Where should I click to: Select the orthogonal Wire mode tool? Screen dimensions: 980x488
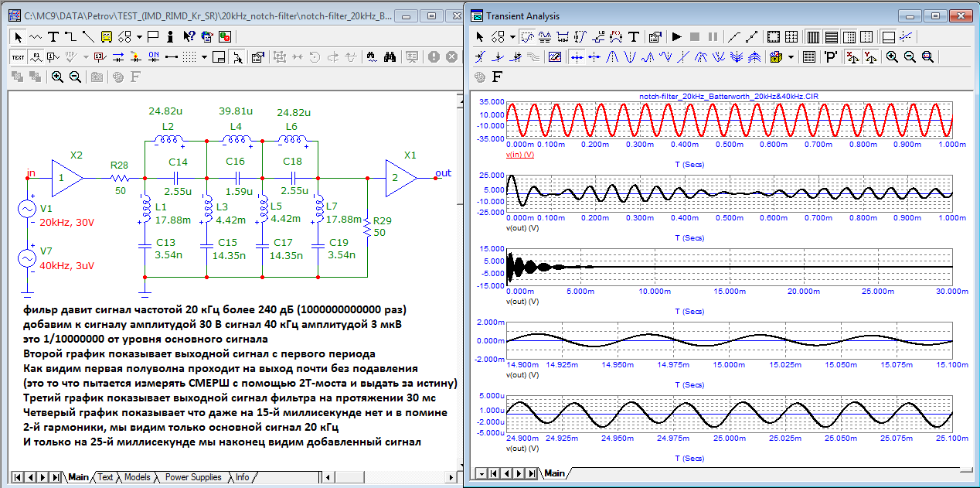click(70, 36)
